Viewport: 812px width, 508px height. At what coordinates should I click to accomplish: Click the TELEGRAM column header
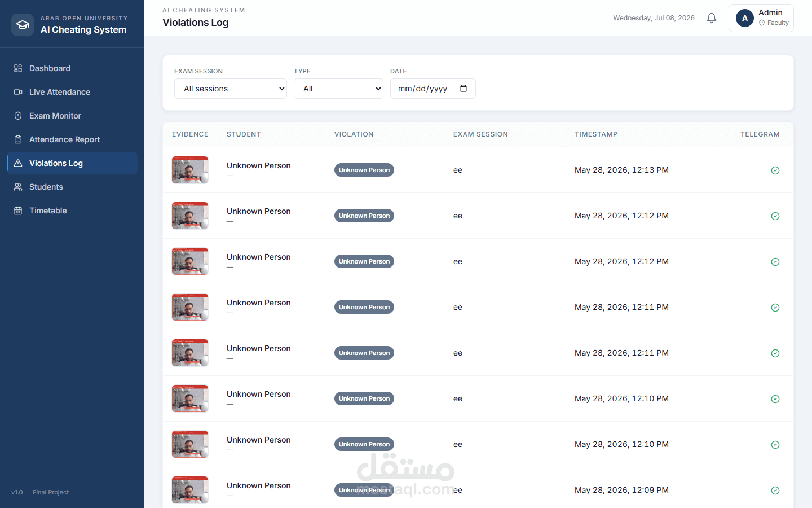(760, 134)
